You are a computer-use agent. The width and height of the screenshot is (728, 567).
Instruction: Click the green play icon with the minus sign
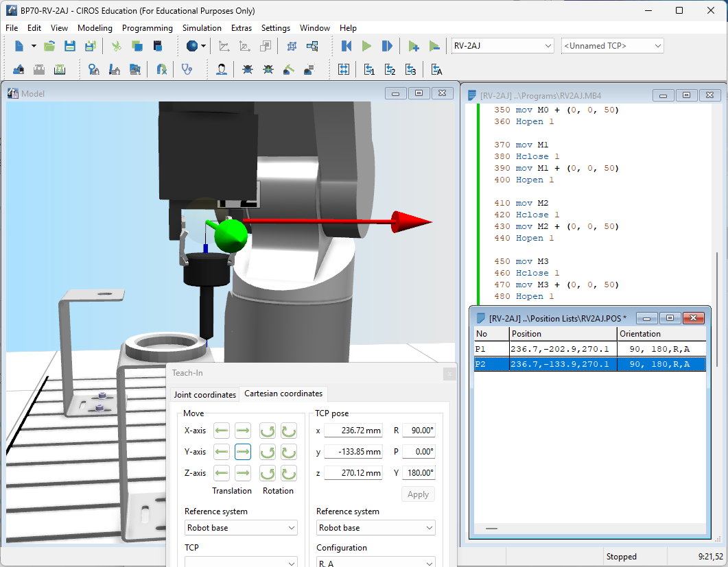coord(434,46)
